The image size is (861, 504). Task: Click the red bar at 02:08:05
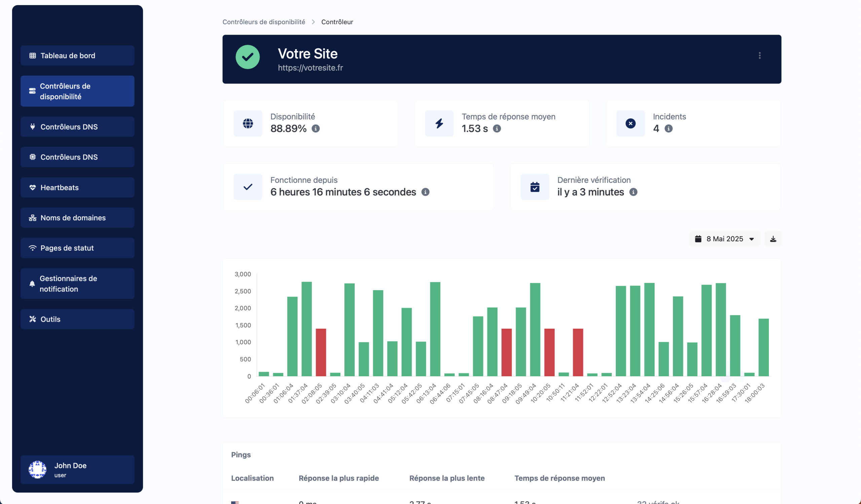[321, 352]
